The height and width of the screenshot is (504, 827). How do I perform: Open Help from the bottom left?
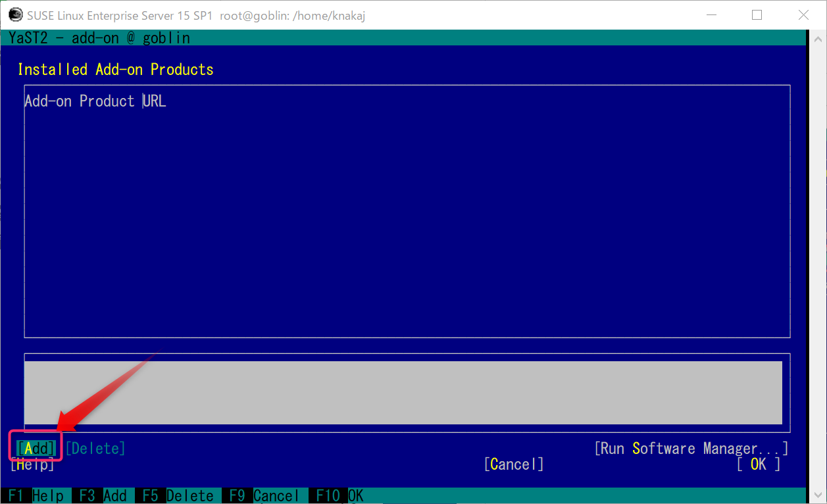[32, 465]
